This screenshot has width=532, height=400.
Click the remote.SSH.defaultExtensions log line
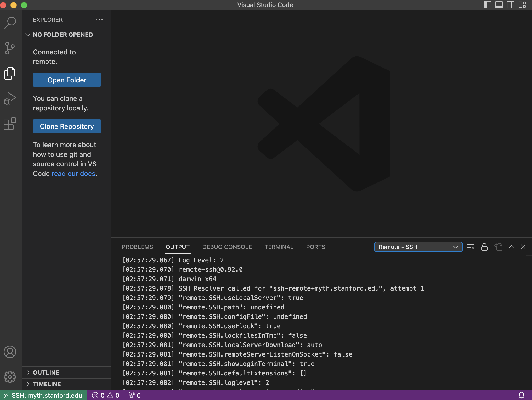point(214,373)
